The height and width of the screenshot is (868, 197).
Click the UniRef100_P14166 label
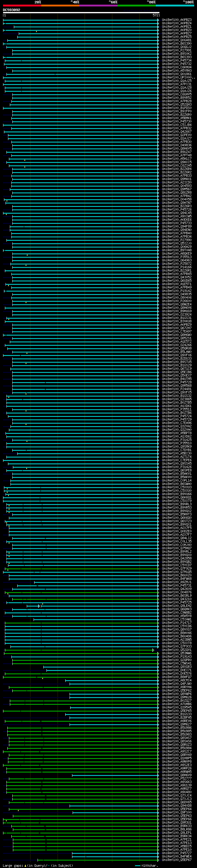(x=177, y=267)
